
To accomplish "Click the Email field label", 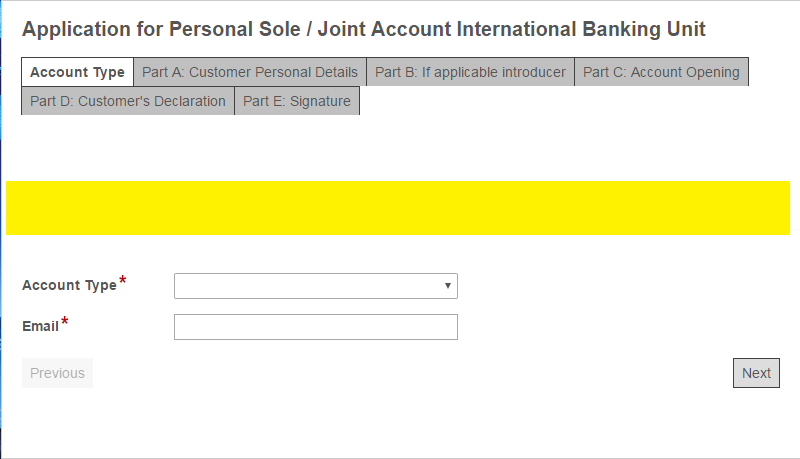I will click(40, 327).
